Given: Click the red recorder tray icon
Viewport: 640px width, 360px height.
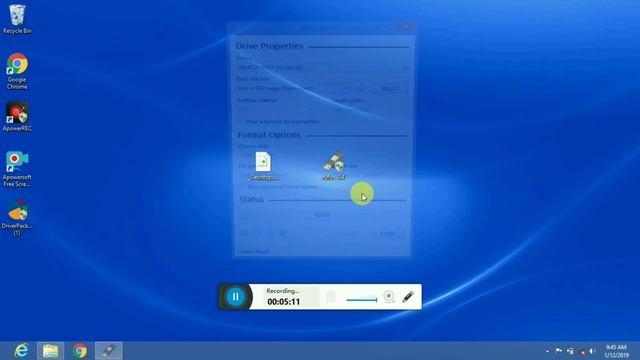Looking at the screenshot, I should [x=582, y=351].
